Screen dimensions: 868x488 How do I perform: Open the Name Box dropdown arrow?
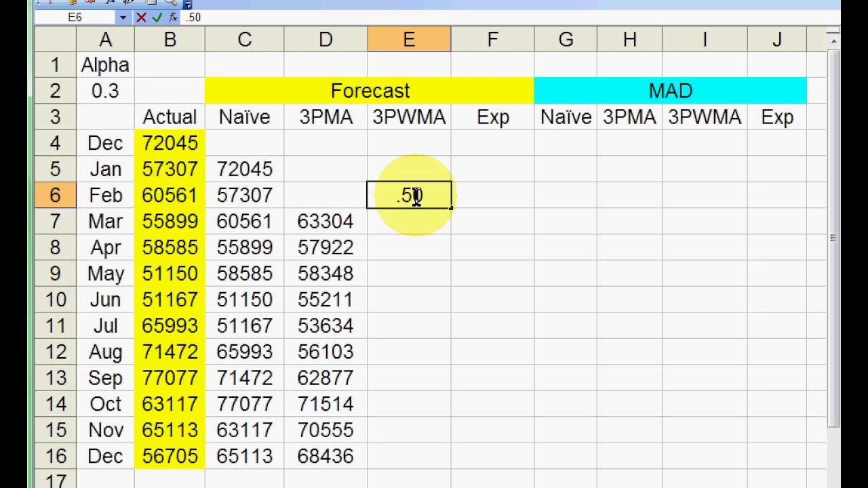(x=123, y=18)
